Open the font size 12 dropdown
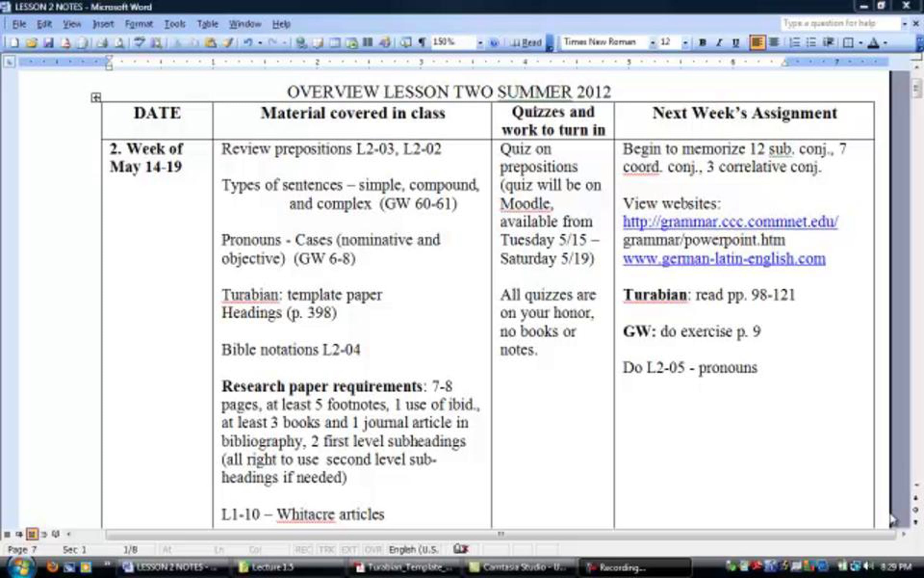The height and width of the screenshot is (578, 924). (685, 43)
